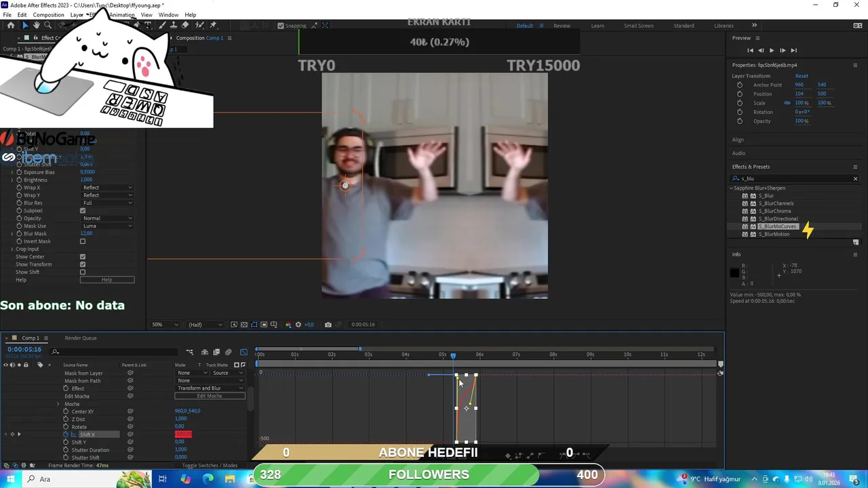Expand the Crop Input group
Viewport: 868px width, 488px height.
point(12,249)
